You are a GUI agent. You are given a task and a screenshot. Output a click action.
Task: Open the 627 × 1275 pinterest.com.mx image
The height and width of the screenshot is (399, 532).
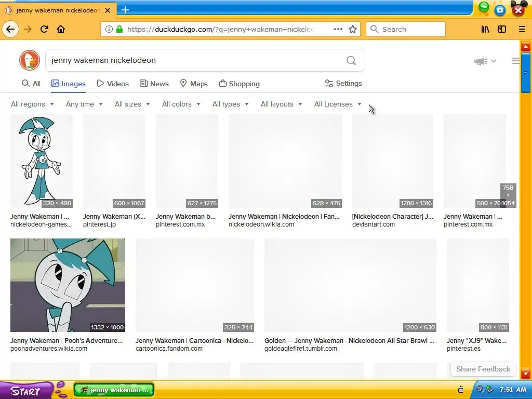(187, 161)
